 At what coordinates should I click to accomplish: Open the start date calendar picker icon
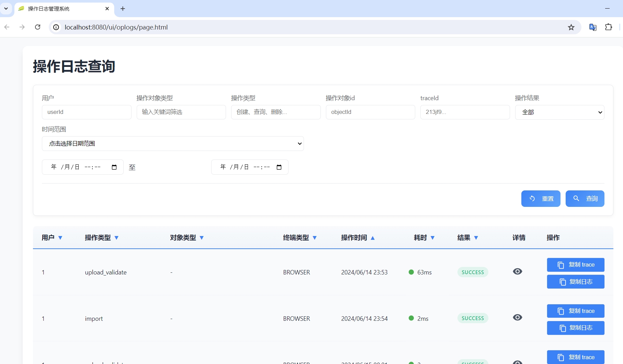(x=114, y=167)
